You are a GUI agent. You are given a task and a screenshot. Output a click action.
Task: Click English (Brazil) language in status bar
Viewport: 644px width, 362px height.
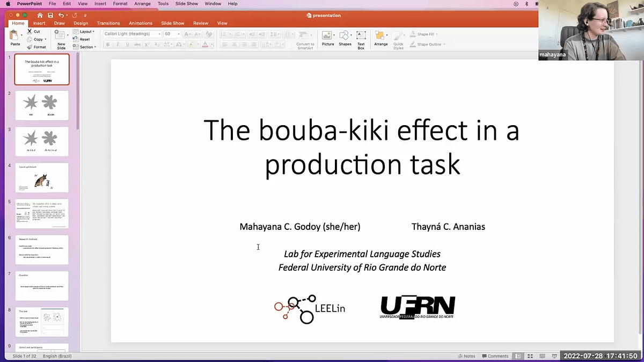pyautogui.click(x=57, y=356)
